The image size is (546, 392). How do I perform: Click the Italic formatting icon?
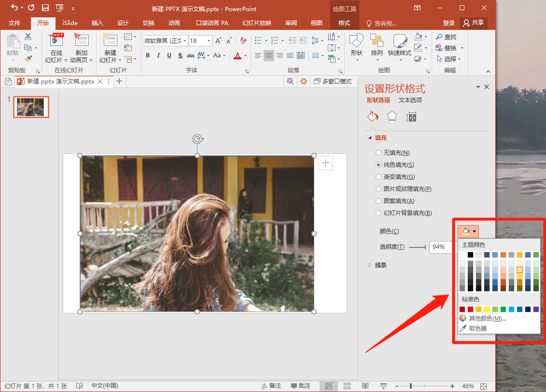point(158,55)
